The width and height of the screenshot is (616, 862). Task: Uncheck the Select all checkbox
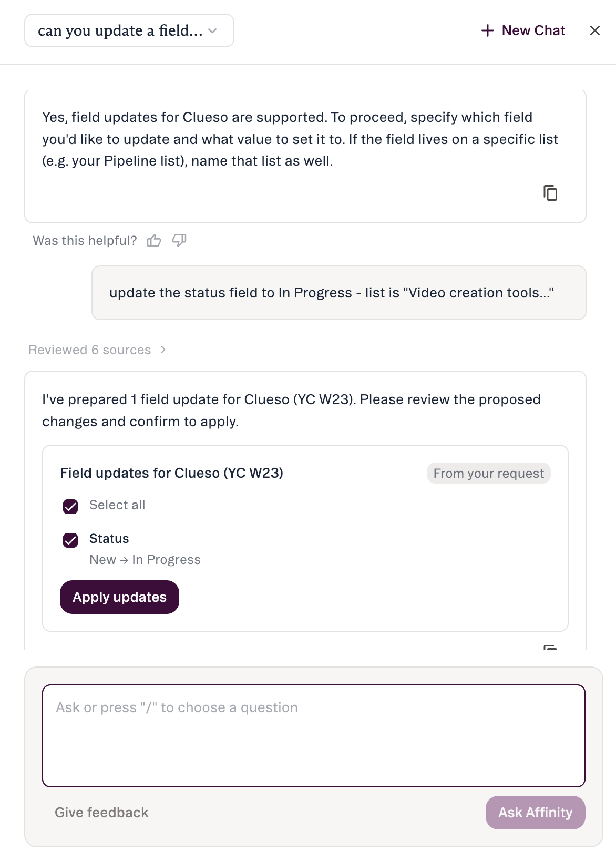pos(70,506)
